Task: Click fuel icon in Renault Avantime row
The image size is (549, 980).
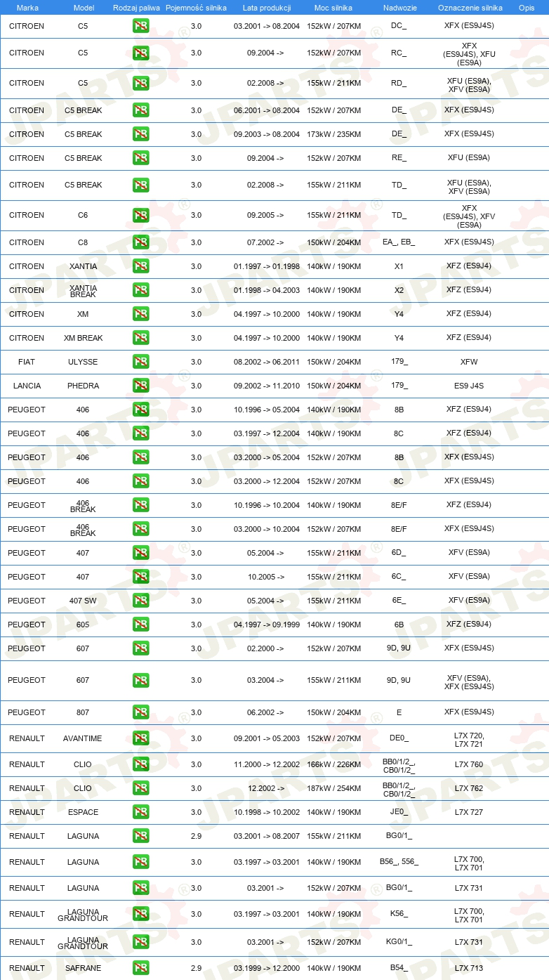Action: coord(140,738)
